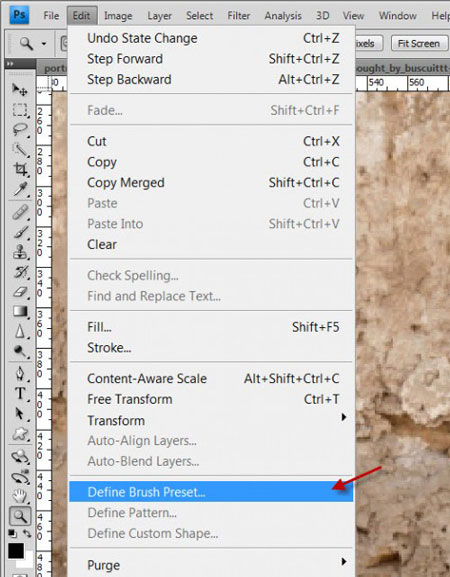Viewport: 450px width, 577px height.
Task: Select the 3D Rotate tool
Action: 20,457
